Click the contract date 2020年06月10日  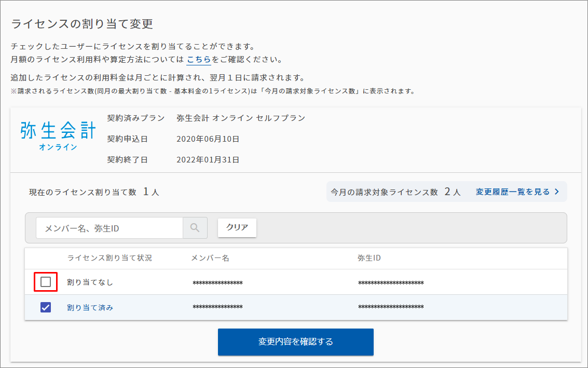click(x=208, y=139)
